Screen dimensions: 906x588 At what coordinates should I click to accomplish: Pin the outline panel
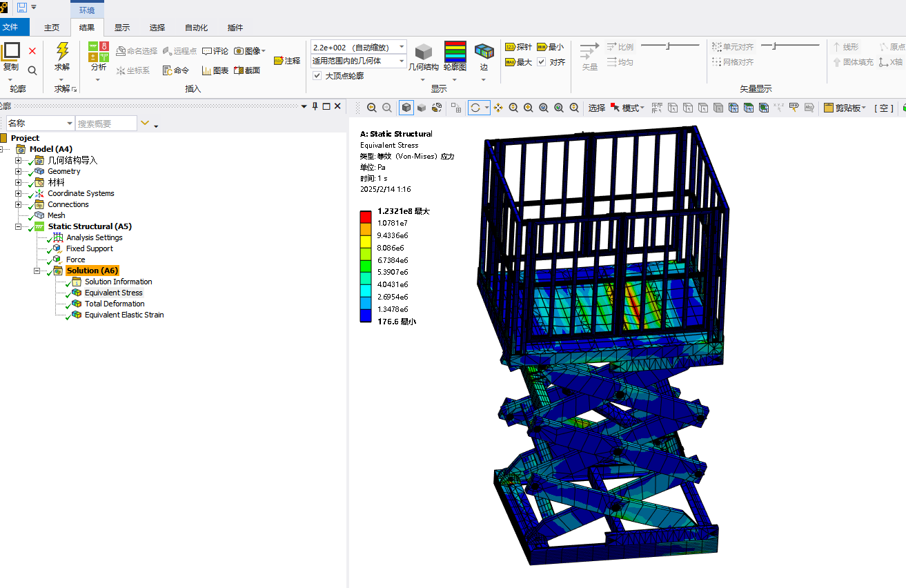pyautogui.click(x=315, y=106)
